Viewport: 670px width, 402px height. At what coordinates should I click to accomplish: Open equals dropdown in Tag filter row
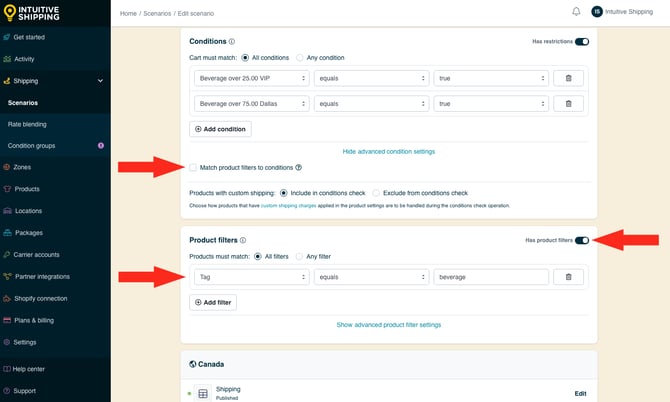[x=371, y=277]
